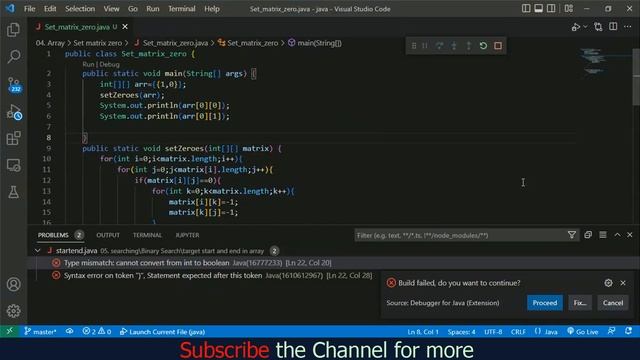Click master* branch in status bar

40,332
